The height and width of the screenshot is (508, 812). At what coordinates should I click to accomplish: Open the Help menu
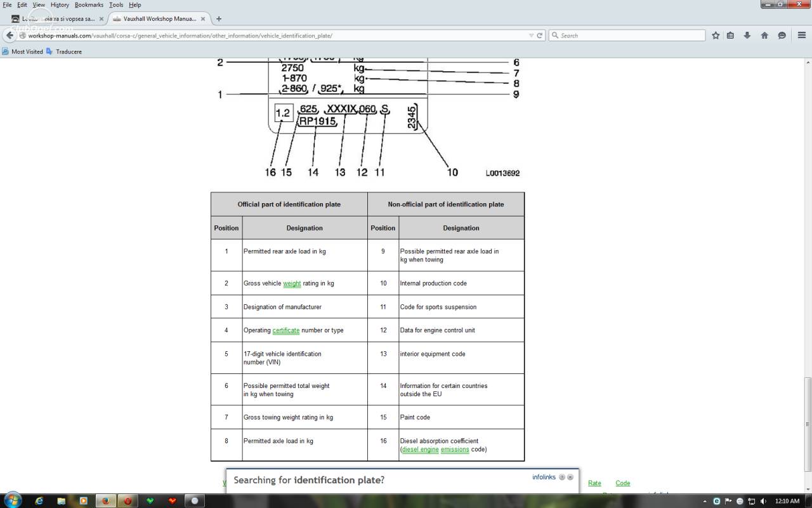click(135, 4)
